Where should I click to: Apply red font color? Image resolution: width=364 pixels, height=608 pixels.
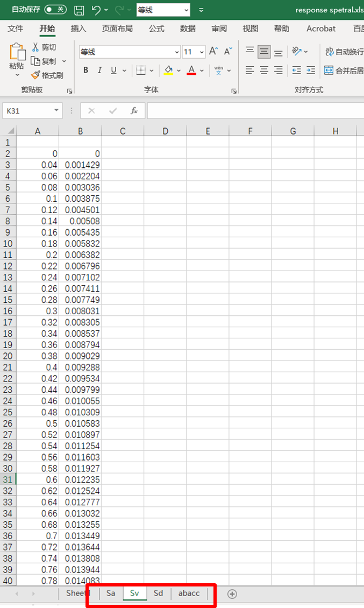pos(191,70)
